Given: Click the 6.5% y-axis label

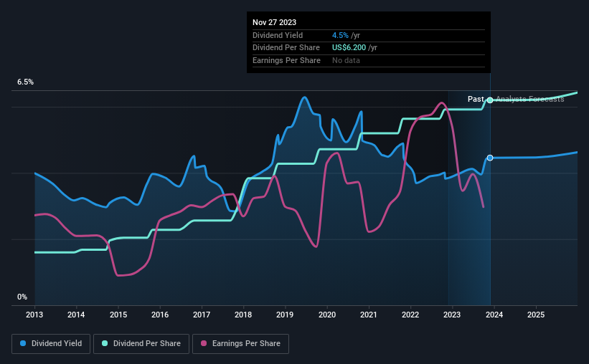Looking at the screenshot, I should pos(25,82).
